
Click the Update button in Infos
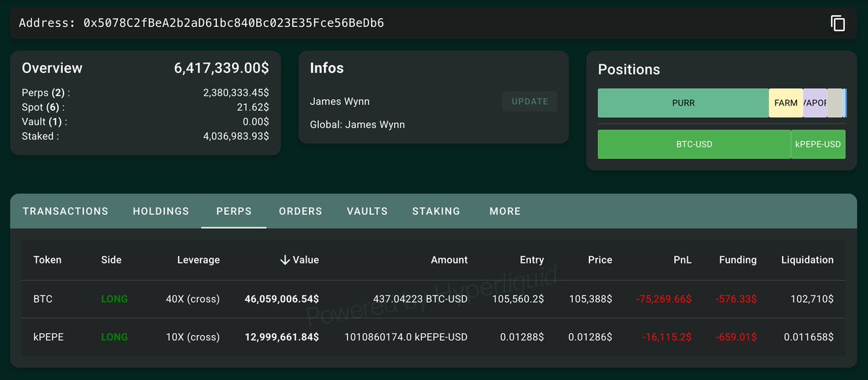529,101
